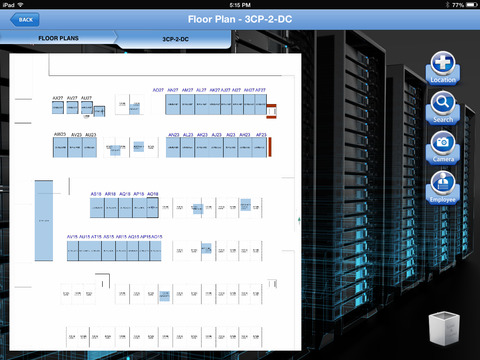
Task: Tap the battery indicator icon
Action: (x=471, y=5)
